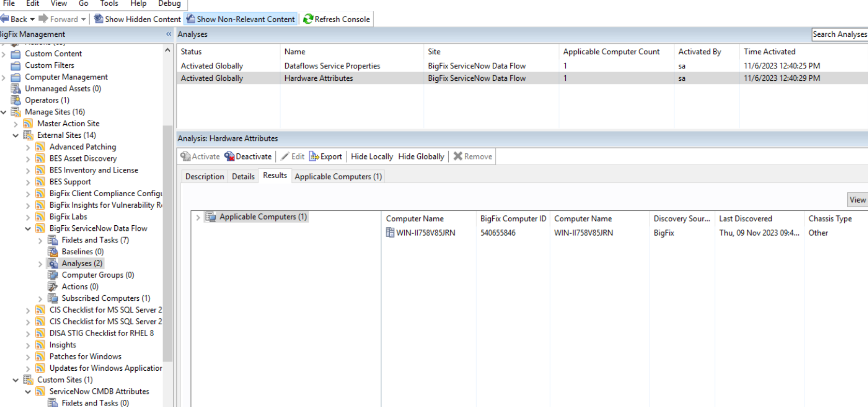Screen dimensions: 868x407
Task: Click the Subscribed Computers (1) icon
Action: pos(53,298)
